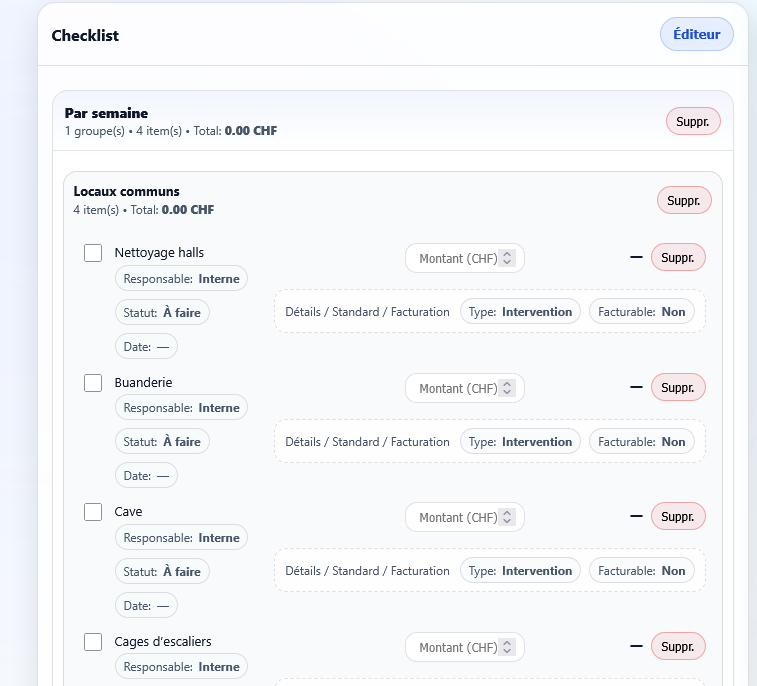The image size is (757, 686).
Task: Toggle Facturable: Non for Nettoyage halls
Action: [x=641, y=312]
